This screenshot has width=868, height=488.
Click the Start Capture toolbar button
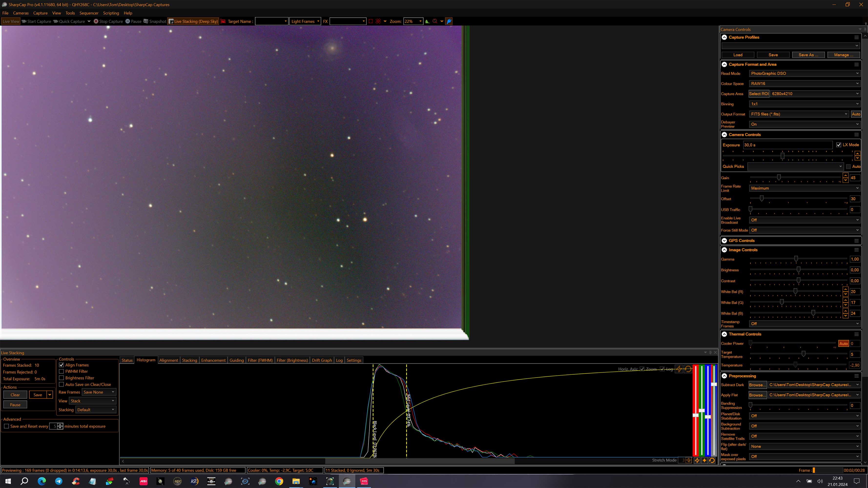(36, 21)
